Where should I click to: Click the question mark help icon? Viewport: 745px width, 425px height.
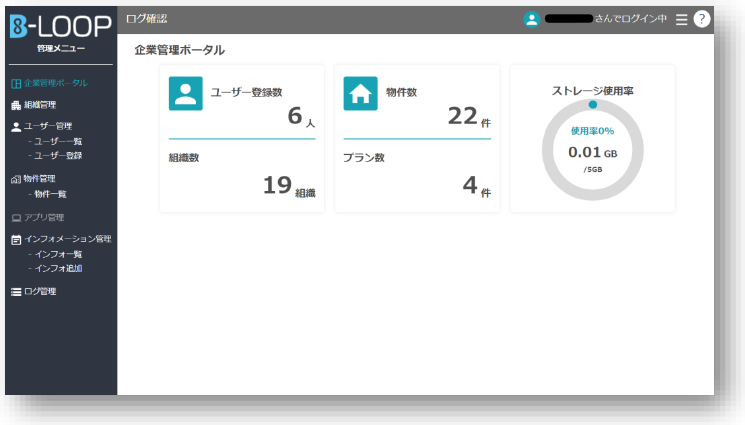coord(701,19)
